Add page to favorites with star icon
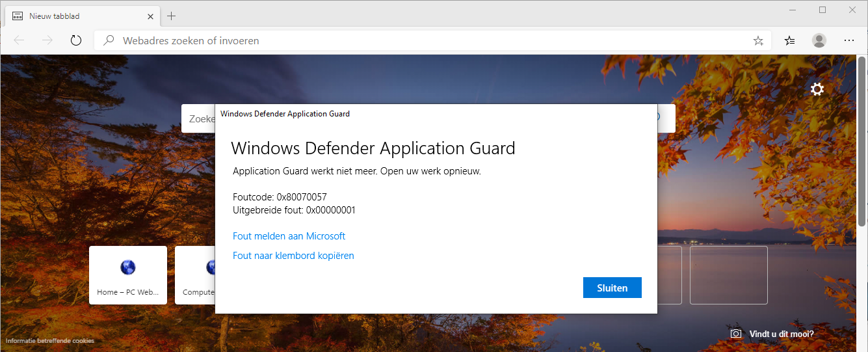The image size is (868, 352). [x=758, y=40]
